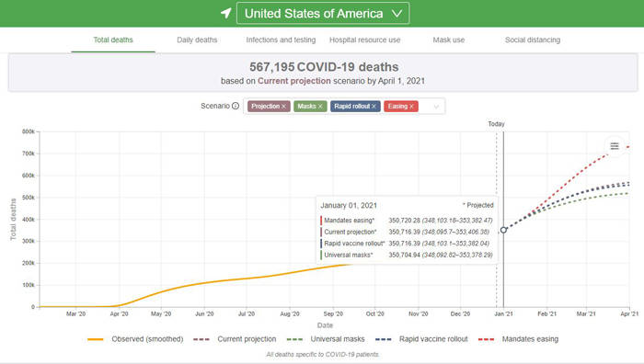Hide the Universal masks legend series
The image size is (644, 364).
326,339
